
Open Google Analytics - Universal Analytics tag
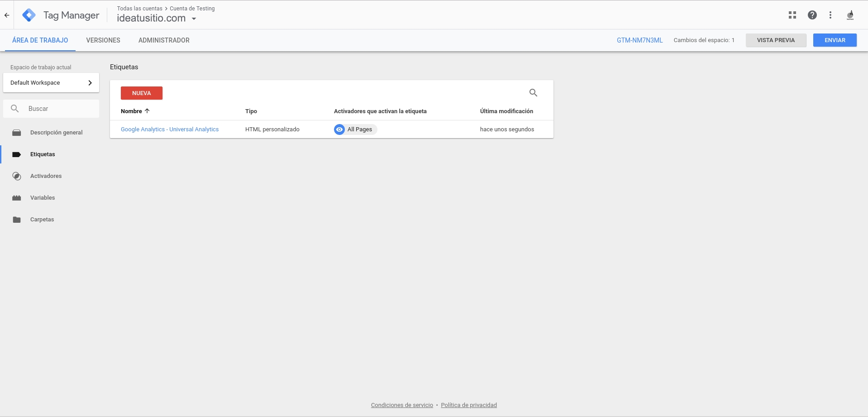click(170, 129)
